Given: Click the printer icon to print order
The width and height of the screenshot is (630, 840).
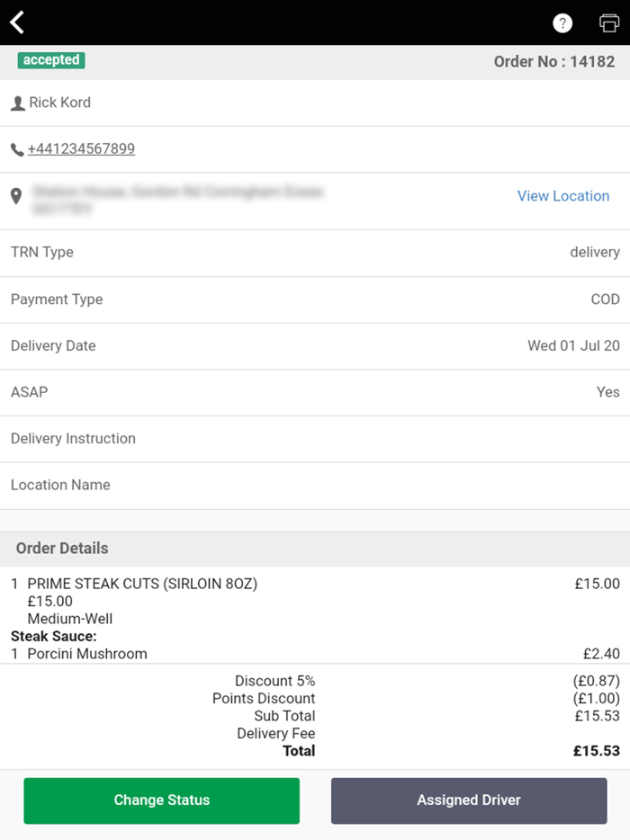Looking at the screenshot, I should point(608,22).
